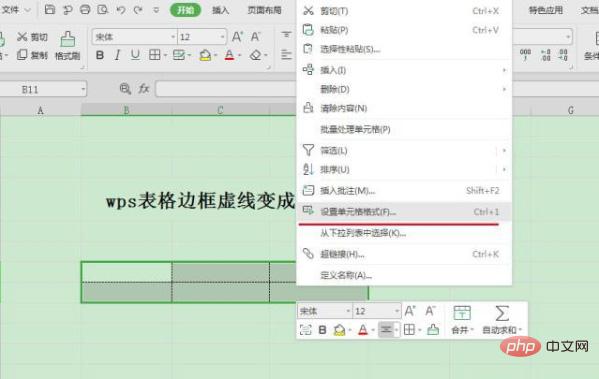Screen dimensions: 599x379
Task: Click mini toolbar fill color bucket
Action: (339, 330)
